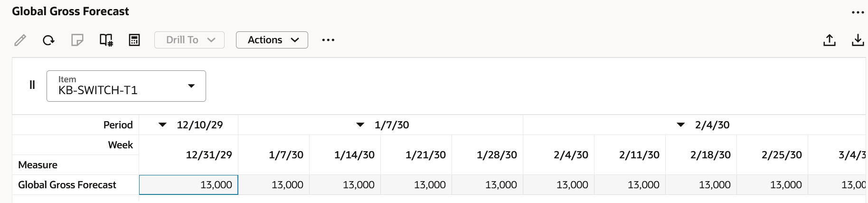This screenshot has width=868, height=203.
Task: Refresh the table with reload icon
Action: click(x=48, y=40)
